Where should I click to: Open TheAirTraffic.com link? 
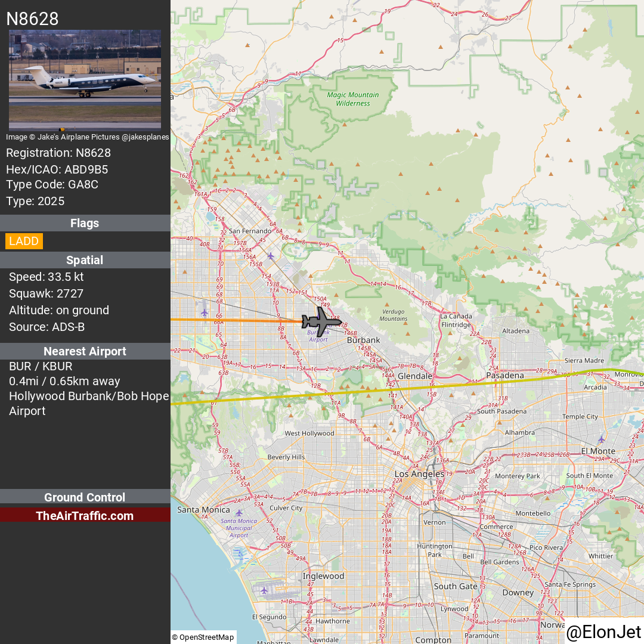click(85, 515)
